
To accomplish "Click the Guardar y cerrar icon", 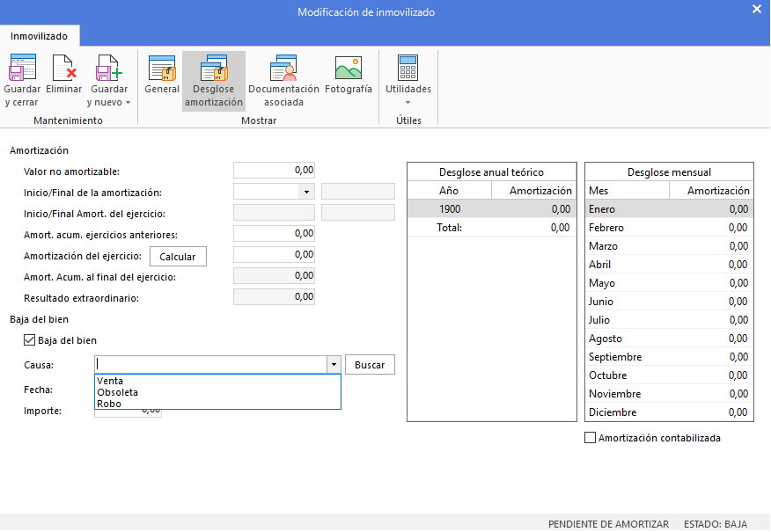I will [22, 68].
